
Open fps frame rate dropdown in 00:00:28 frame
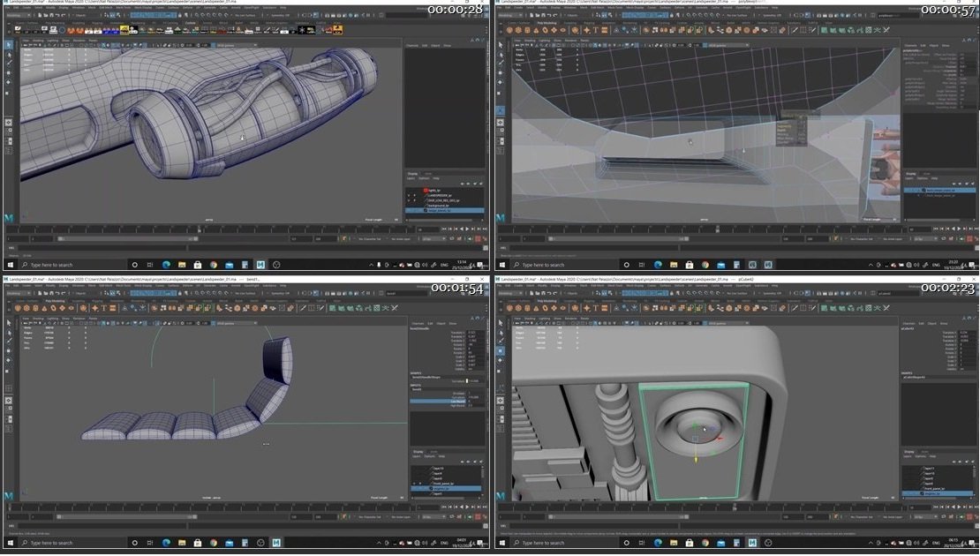click(433, 238)
